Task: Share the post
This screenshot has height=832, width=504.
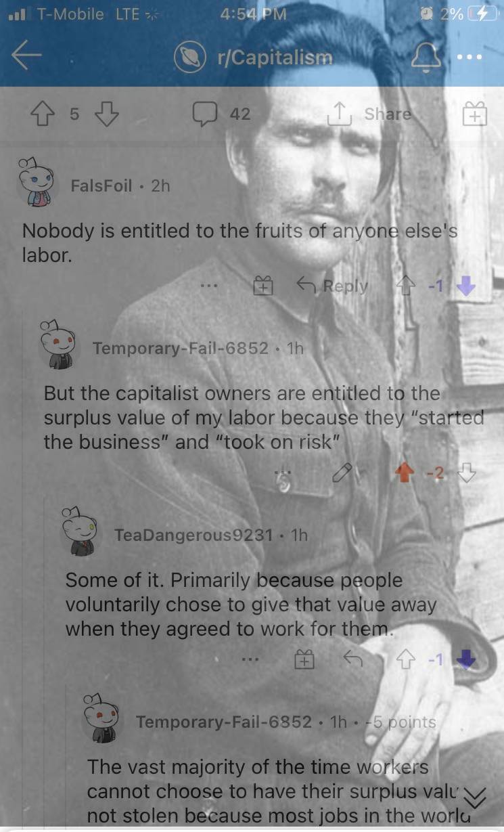Action: click(x=369, y=114)
